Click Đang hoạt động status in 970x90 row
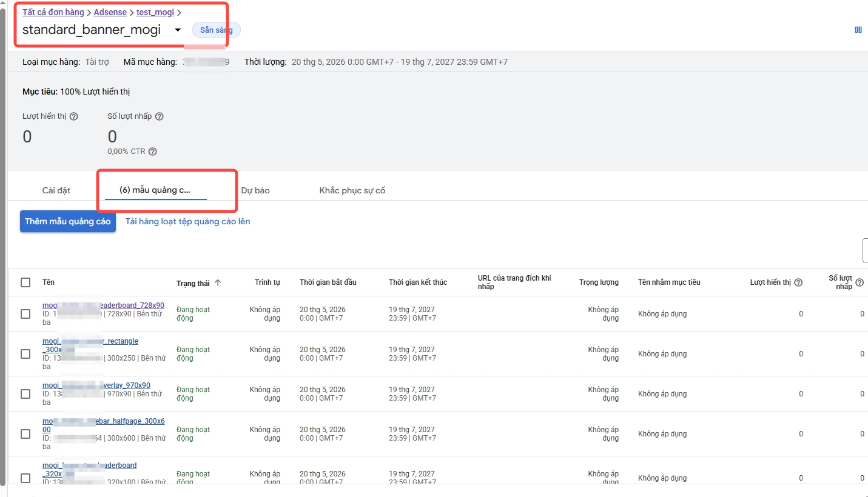 [193, 394]
